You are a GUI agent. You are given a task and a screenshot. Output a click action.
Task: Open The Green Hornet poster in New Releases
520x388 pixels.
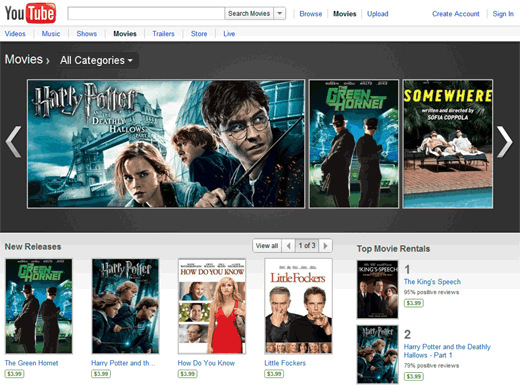[x=39, y=306]
